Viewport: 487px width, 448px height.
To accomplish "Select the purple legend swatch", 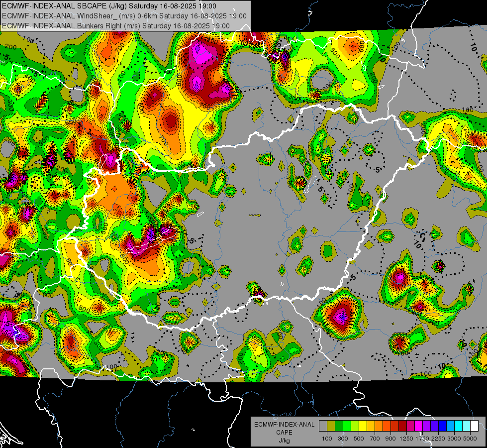I will [x=426, y=426].
